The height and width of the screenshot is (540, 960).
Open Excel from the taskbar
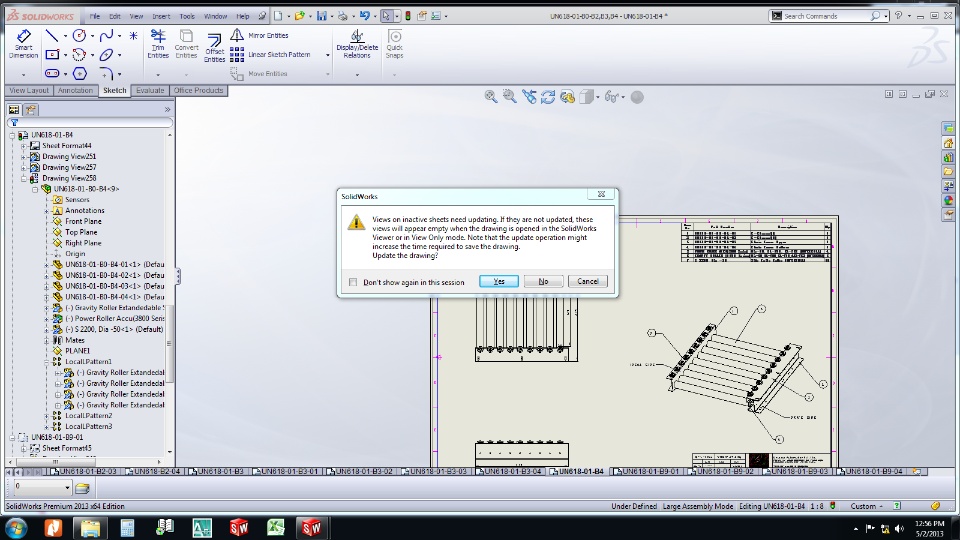tap(275, 527)
